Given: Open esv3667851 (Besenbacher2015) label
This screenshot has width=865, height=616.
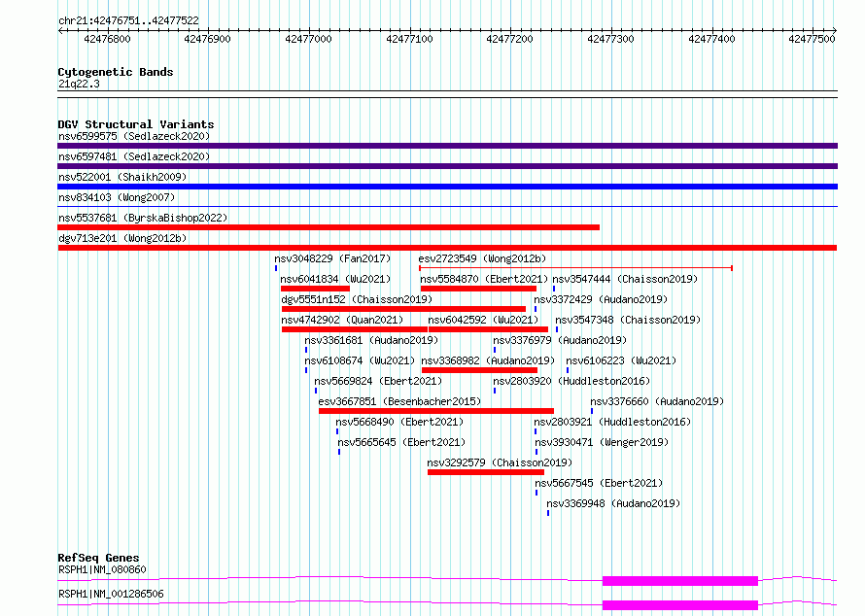Looking at the screenshot, I should pyautogui.click(x=400, y=401).
